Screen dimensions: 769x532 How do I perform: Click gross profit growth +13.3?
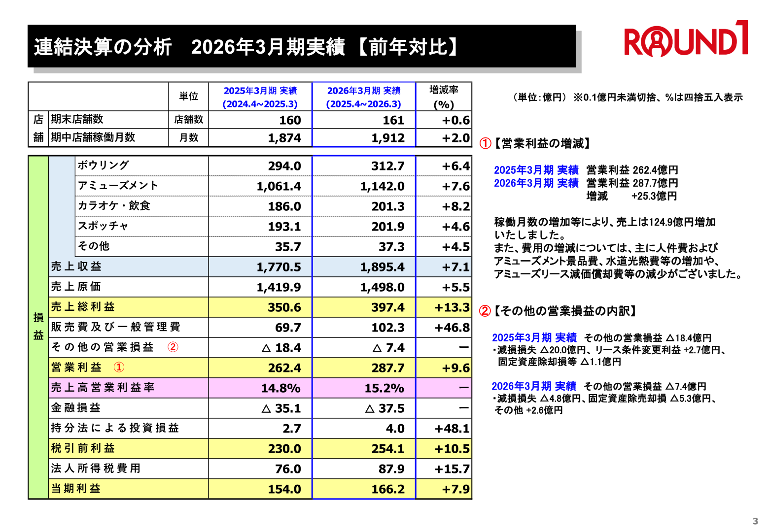point(453,307)
